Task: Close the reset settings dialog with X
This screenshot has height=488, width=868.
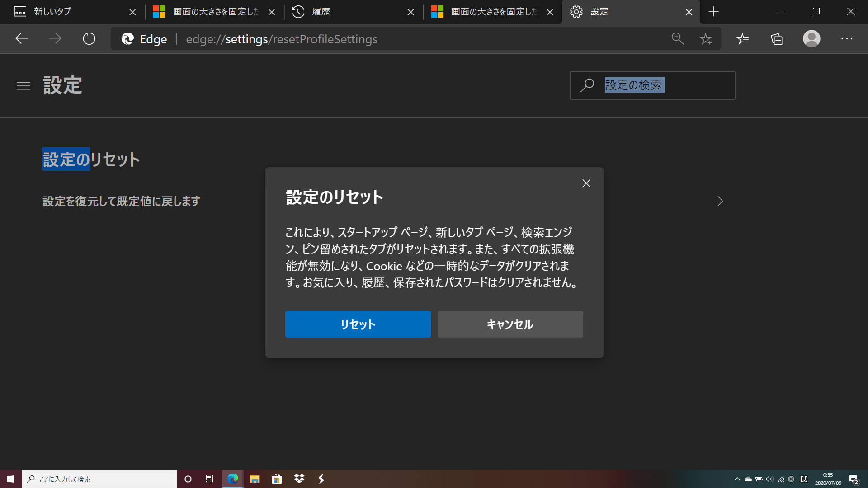Action: [x=586, y=183]
